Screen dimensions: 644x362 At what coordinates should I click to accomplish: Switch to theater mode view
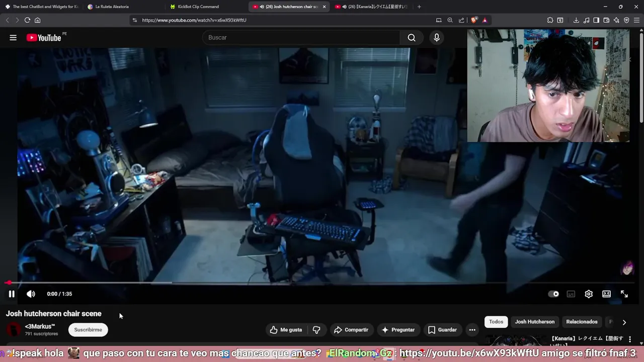606,294
